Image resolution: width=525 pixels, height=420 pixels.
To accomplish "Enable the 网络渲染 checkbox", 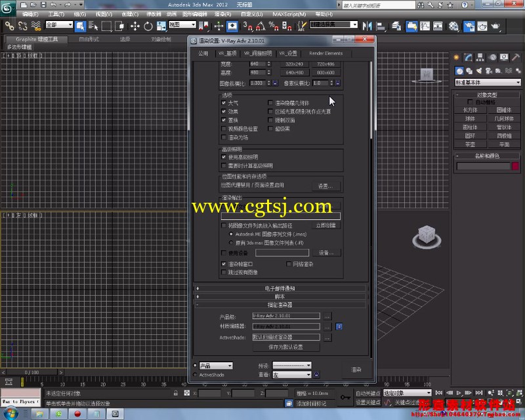I will coord(288,264).
